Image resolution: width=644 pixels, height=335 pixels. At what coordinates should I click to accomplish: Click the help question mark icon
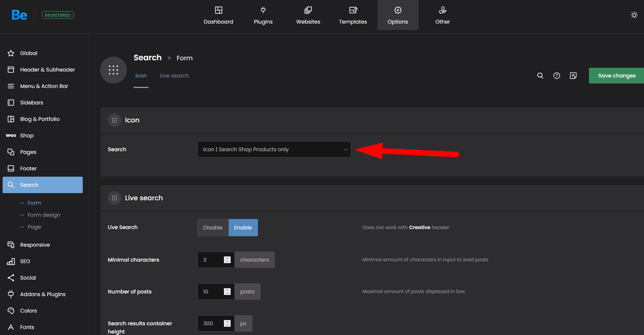pyautogui.click(x=556, y=76)
